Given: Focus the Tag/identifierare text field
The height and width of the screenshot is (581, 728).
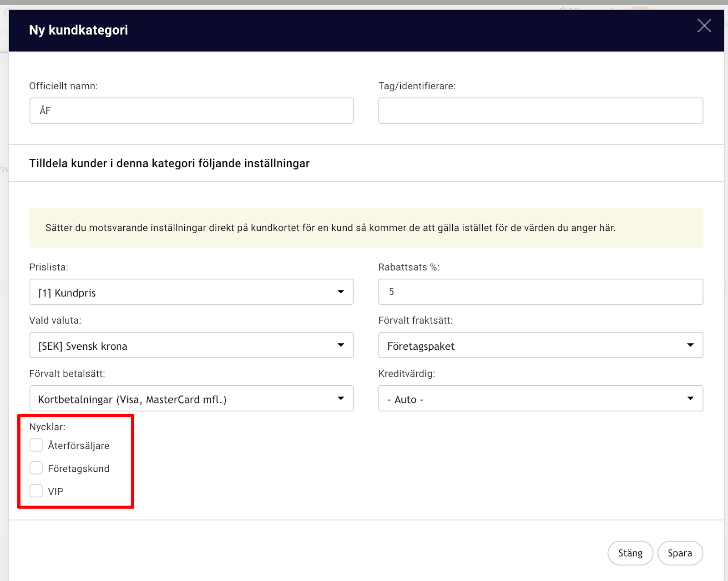Looking at the screenshot, I should (541, 111).
